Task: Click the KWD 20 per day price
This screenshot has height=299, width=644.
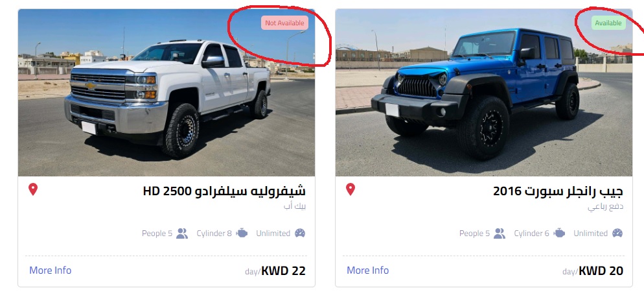Action: point(593,270)
